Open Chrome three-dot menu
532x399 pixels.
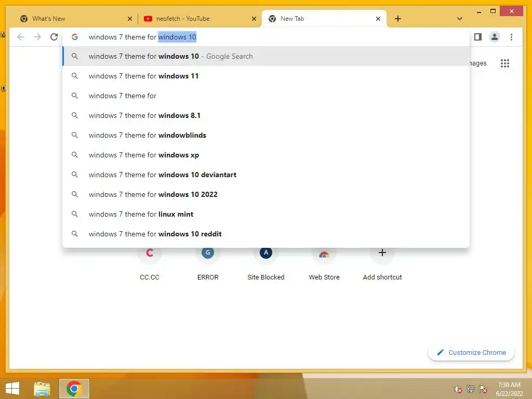[511, 37]
